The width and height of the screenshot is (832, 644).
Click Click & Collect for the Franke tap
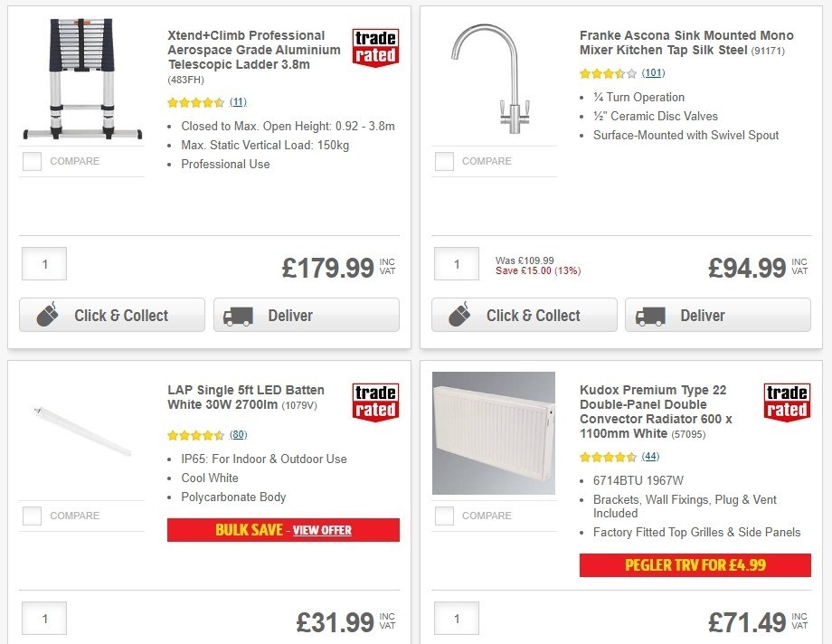point(524,315)
